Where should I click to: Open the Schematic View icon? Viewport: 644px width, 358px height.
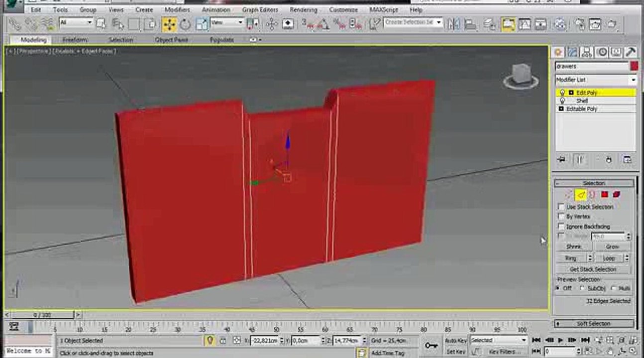pyautogui.click(x=540, y=24)
